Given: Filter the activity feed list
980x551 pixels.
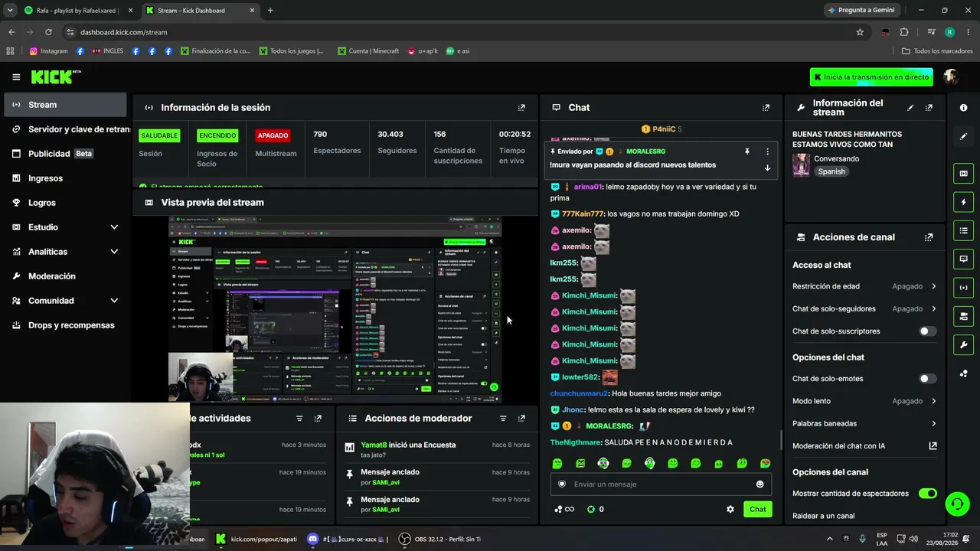Looking at the screenshot, I should 299,419.
